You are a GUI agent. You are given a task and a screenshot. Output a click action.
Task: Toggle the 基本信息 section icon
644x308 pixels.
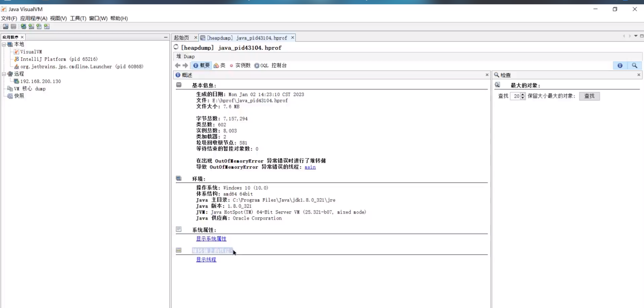(x=179, y=85)
